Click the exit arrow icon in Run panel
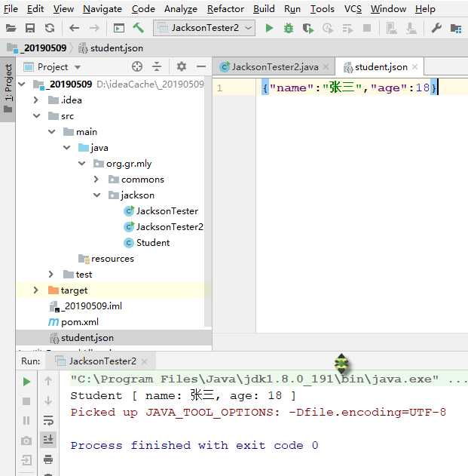Screen dimensions: 468x476 (26, 460)
